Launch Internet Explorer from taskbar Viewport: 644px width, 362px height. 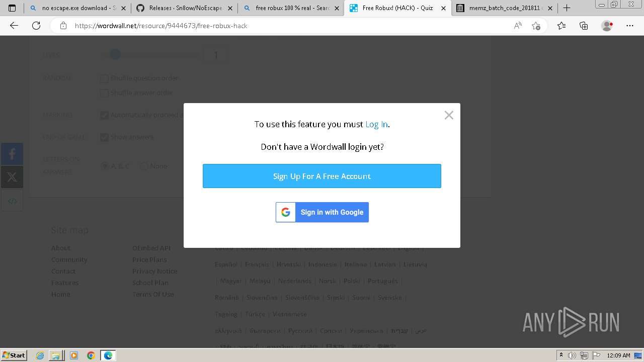(x=40, y=355)
